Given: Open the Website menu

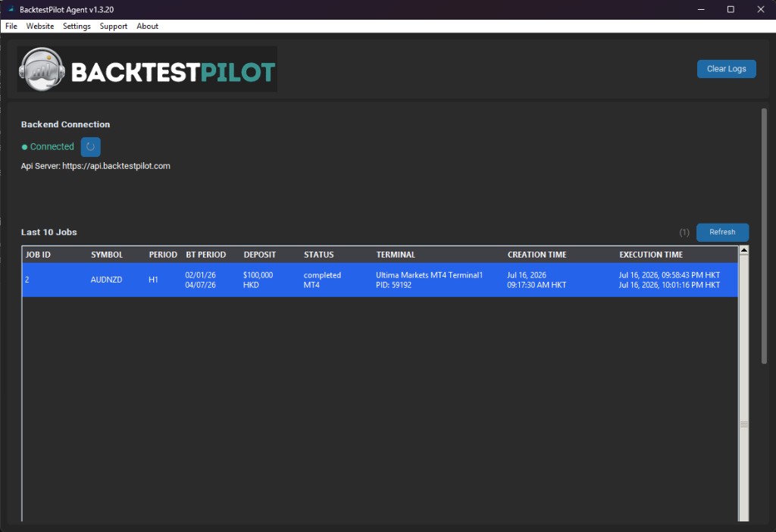Looking at the screenshot, I should click(x=40, y=27).
